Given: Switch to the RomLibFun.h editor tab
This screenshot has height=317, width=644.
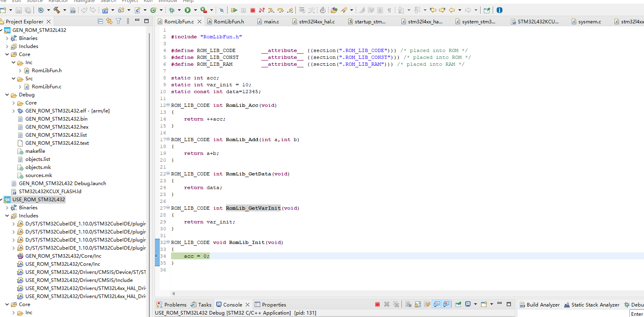Looking at the screenshot, I should pos(225,22).
